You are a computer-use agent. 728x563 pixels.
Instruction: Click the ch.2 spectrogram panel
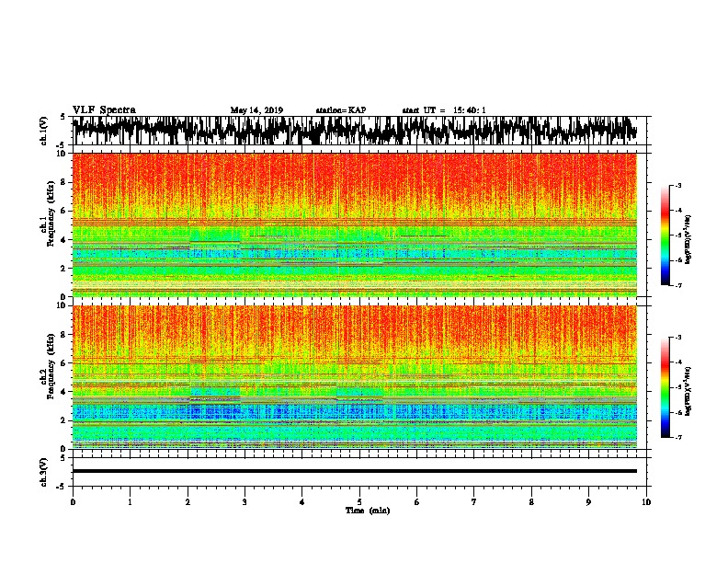pos(354,377)
